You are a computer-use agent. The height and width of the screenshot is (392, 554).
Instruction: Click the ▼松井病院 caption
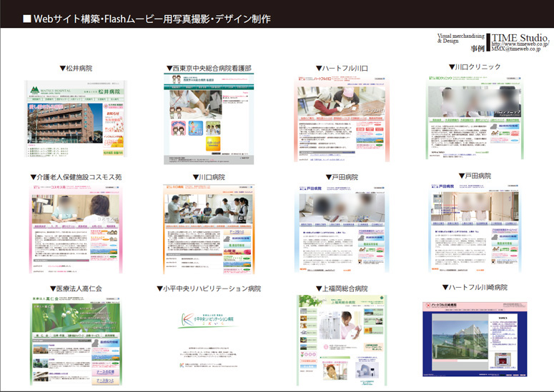coord(76,68)
